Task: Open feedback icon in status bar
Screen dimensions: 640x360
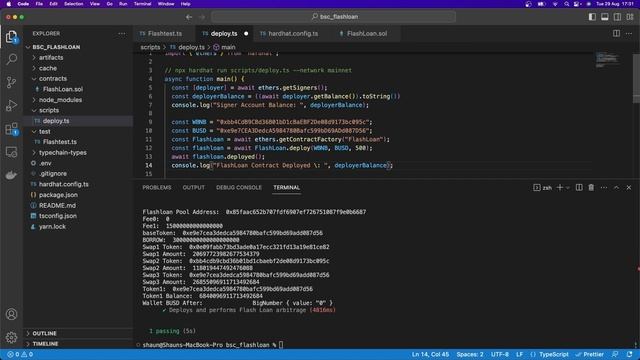Action: [615, 354]
